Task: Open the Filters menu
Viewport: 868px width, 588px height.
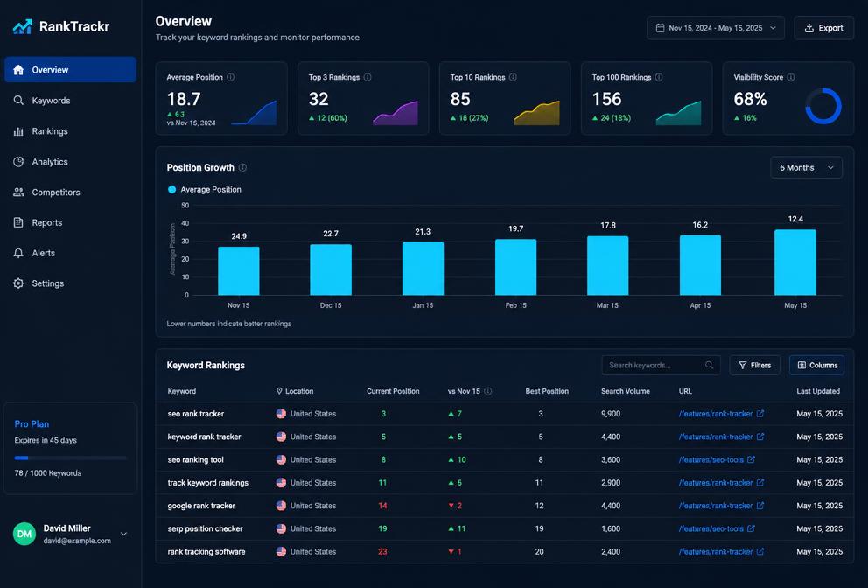Action: (754, 366)
